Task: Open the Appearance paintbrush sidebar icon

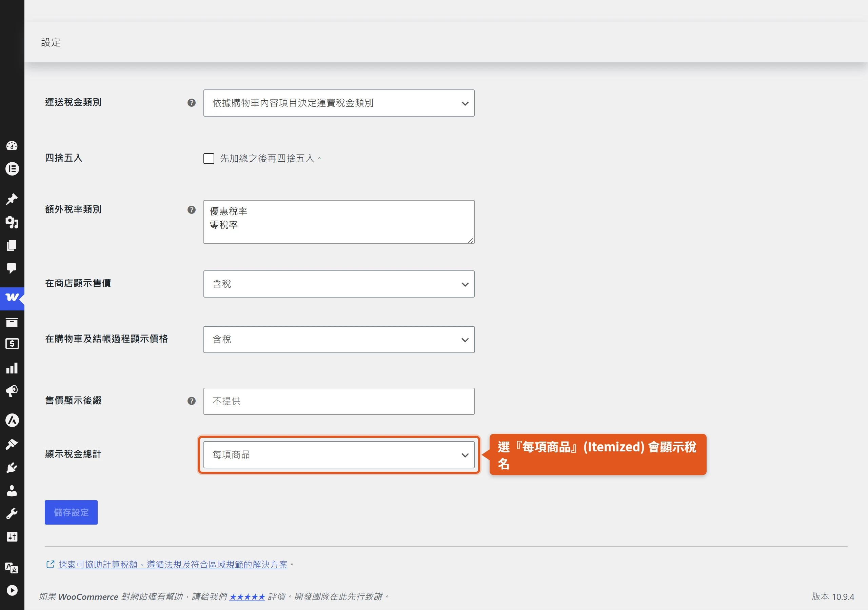Action: 12,444
